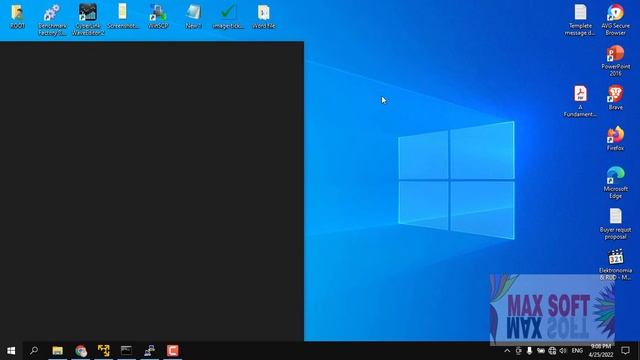640x360 pixels.
Task: Open the microphone tray icon
Action: pyautogui.click(x=529, y=351)
